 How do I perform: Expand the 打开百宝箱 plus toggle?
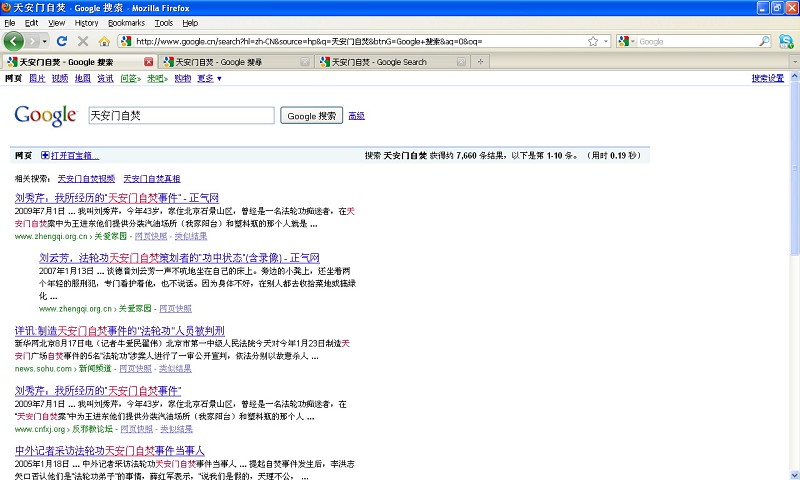(x=45, y=156)
